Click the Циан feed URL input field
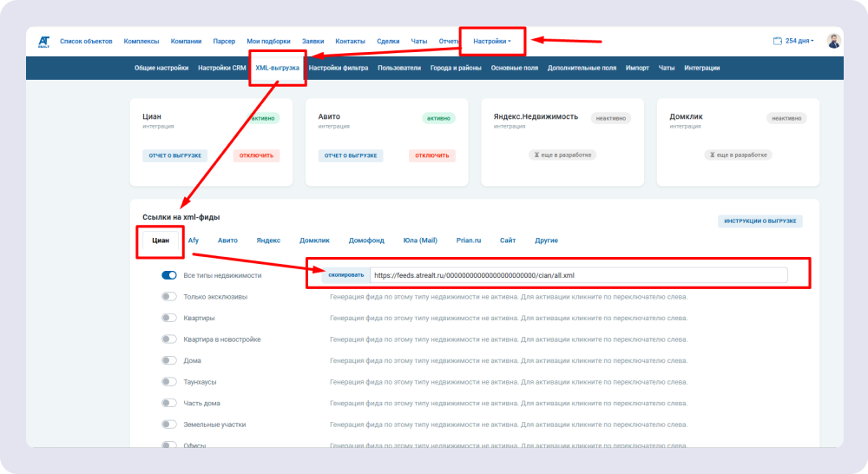Viewport: 868px width, 474px height. pyautogui.click(x=577, y=275)
